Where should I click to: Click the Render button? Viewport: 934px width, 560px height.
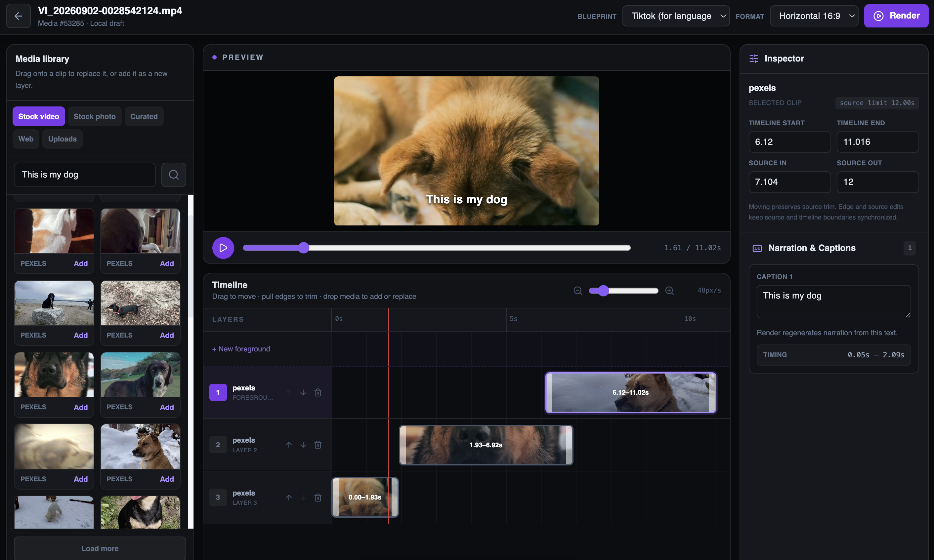(x=896, y=16)
